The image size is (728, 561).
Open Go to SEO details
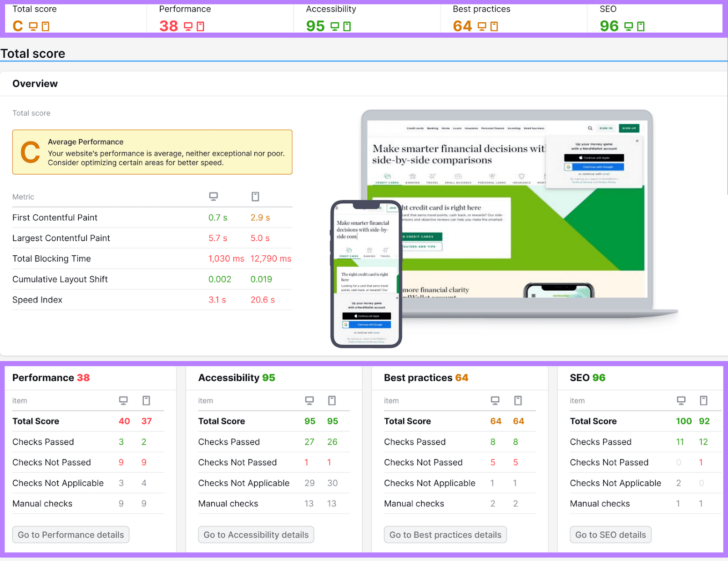[x=610, y=535]
